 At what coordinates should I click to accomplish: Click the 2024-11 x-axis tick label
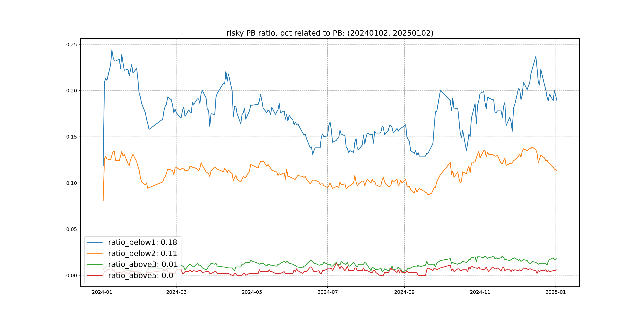pos(480,292)
